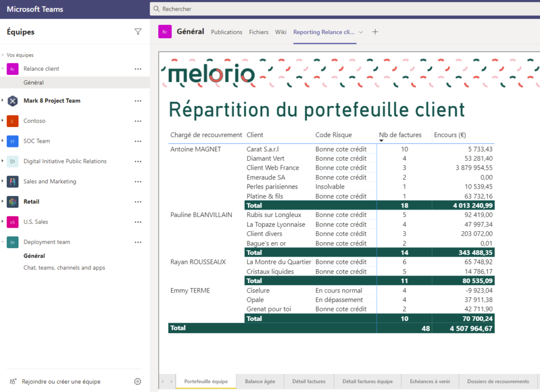Collapse the Vos équipes section
This screenshot has width=540, height=392.
pyautogui.click(x=3, y=55)
